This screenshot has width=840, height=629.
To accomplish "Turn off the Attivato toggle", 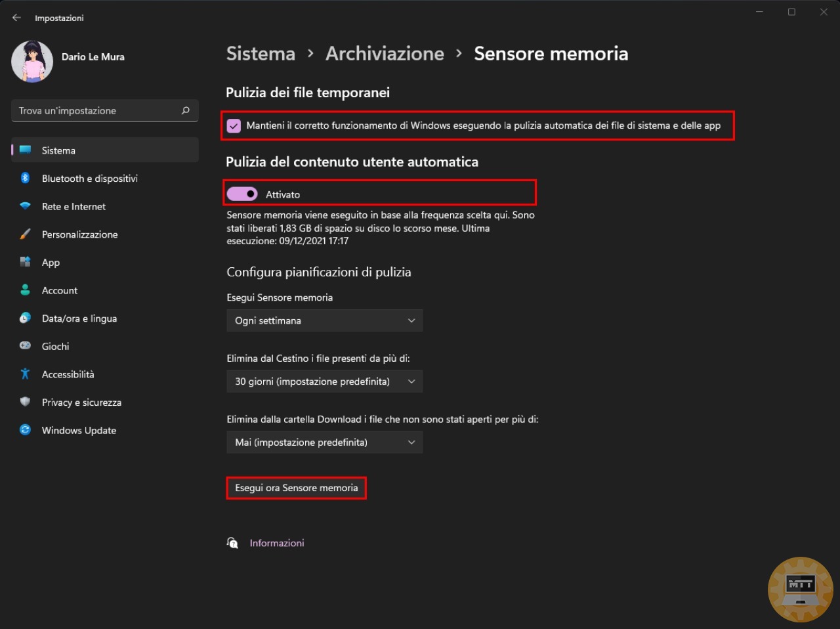I will (242, 194).
